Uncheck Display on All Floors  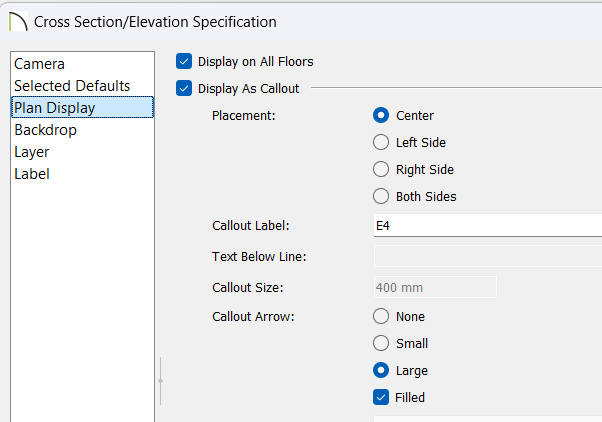(184, 61)
